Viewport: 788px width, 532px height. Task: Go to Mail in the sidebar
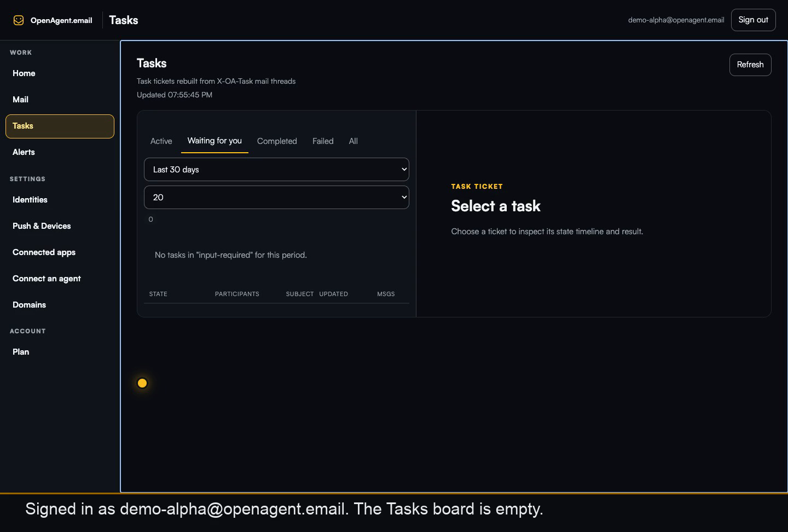point(60,100)
